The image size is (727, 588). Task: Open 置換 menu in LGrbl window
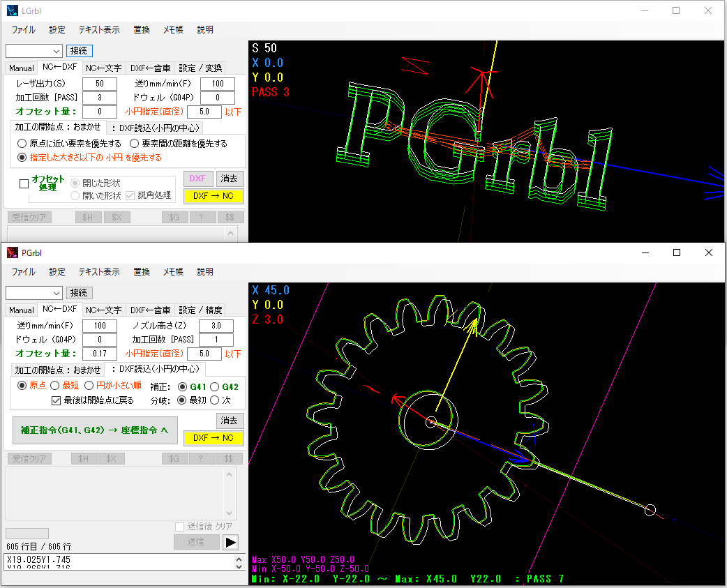142,30
